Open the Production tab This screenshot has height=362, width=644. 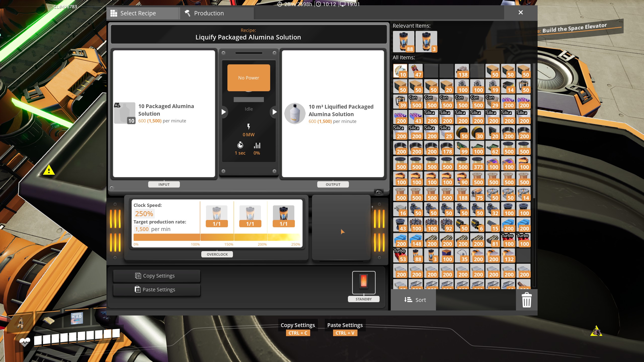point(217,13)
